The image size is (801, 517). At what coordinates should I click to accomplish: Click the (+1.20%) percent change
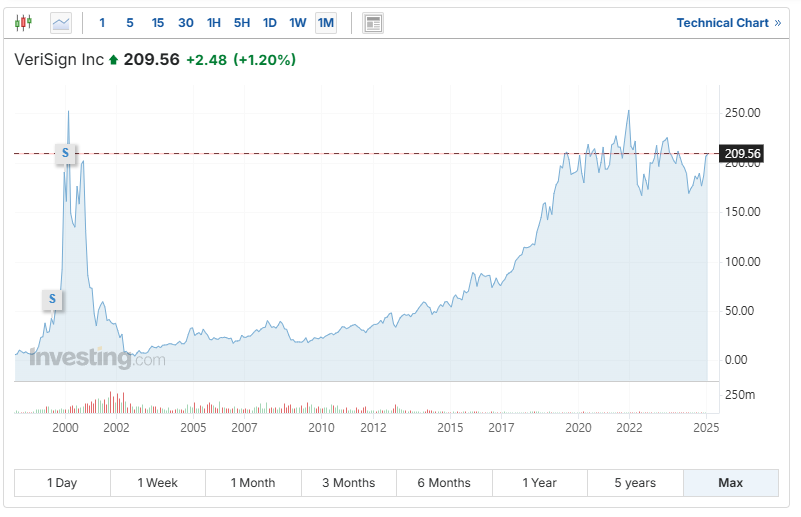[265, 60]
